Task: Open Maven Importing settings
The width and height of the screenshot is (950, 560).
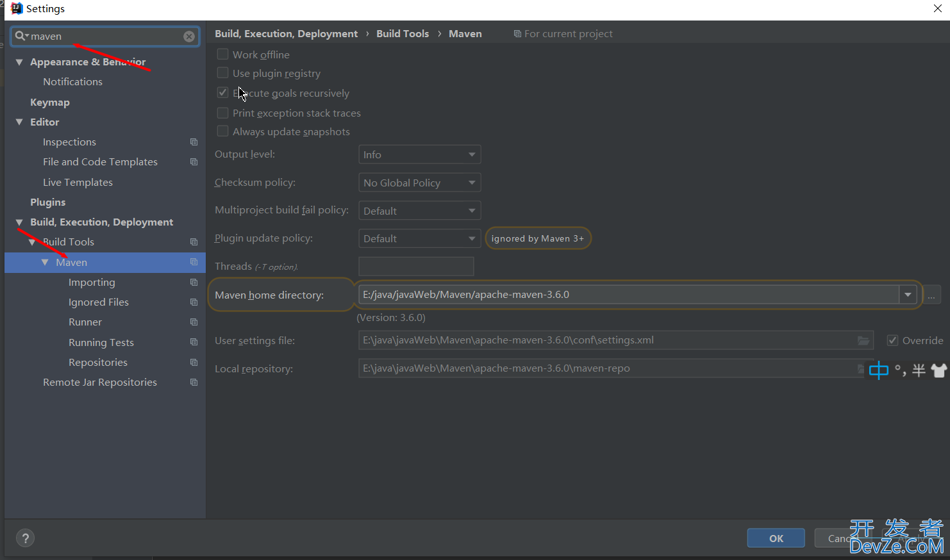Action: click(x=92, y=283)
